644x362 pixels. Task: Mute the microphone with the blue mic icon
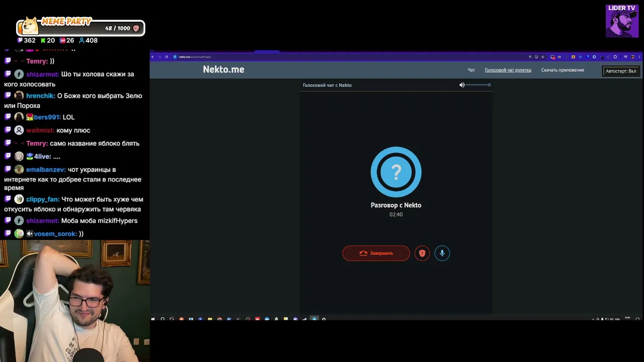point(442,253)
